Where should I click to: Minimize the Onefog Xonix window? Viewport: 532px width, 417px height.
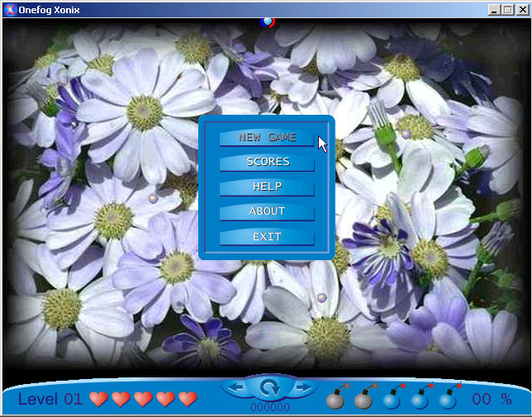click(494, 10)
